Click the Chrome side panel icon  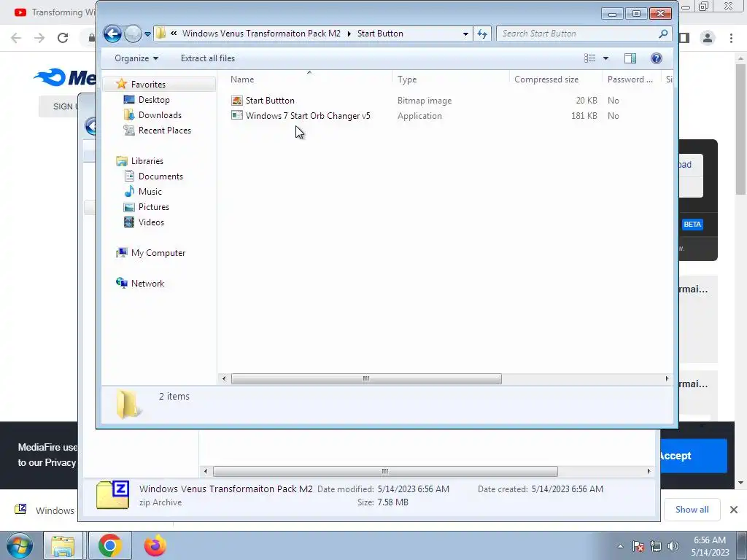(x=684, y=38)
